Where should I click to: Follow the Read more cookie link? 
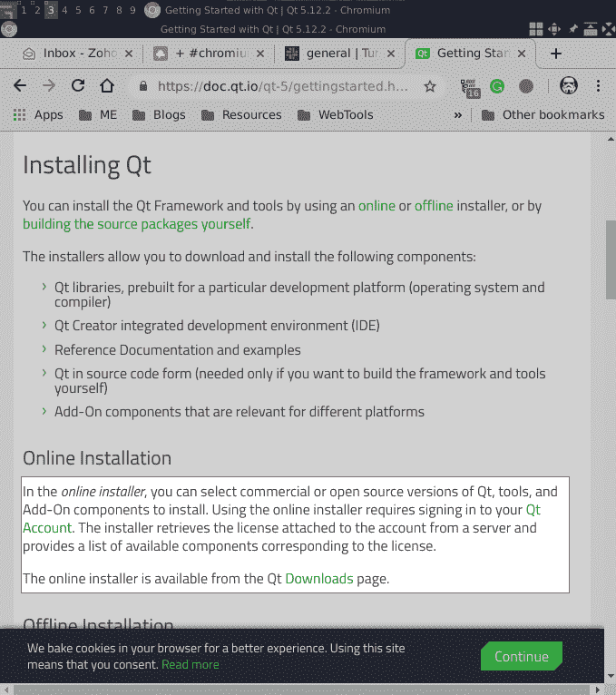tap(191, 664)
